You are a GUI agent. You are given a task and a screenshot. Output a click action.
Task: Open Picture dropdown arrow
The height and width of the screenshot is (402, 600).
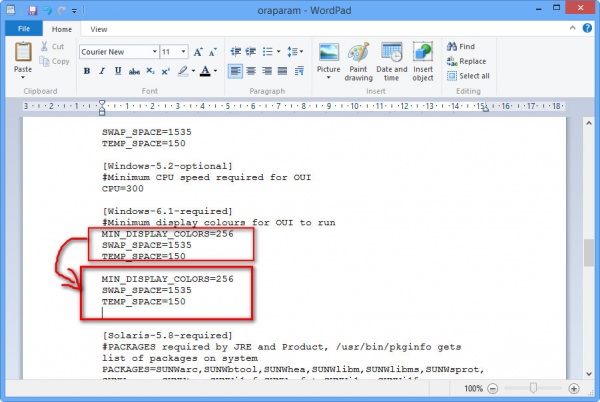pyautogui.click(x=328, y=78)
